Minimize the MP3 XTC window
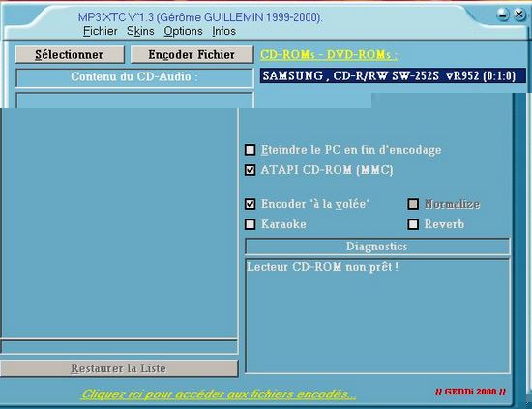 click(x=502, y=15)
